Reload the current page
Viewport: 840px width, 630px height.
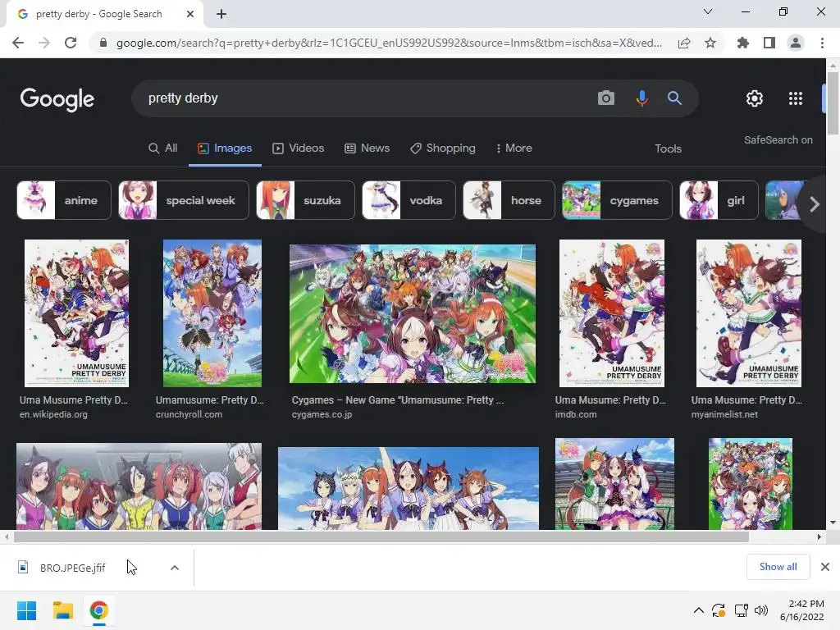coord(71,43)
